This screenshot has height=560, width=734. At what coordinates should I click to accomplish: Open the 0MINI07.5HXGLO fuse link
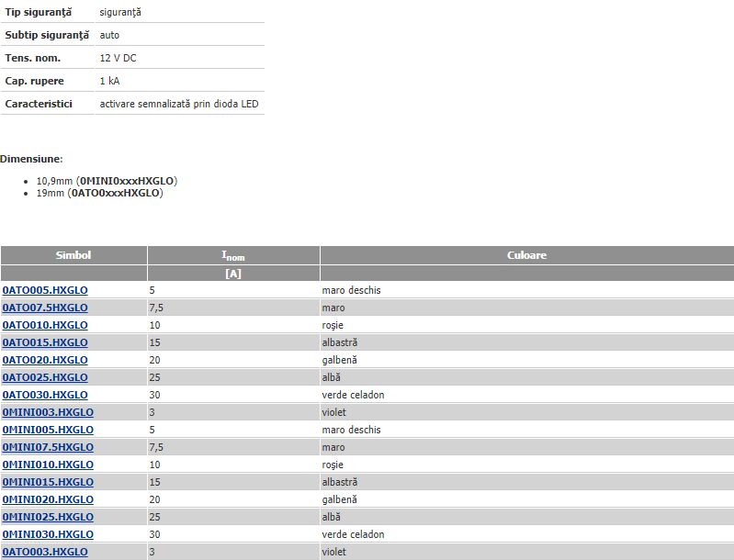pyautogui.click(x=48, y=447)
